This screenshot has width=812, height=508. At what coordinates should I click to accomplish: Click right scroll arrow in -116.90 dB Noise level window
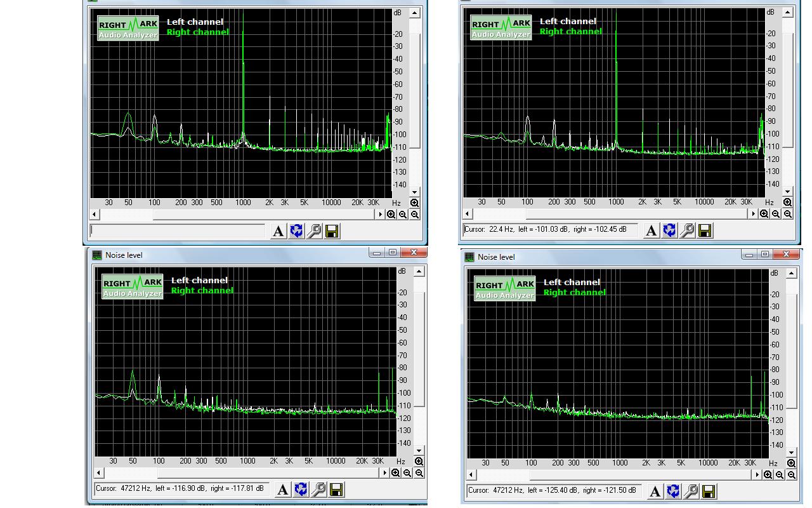(385, 473)
